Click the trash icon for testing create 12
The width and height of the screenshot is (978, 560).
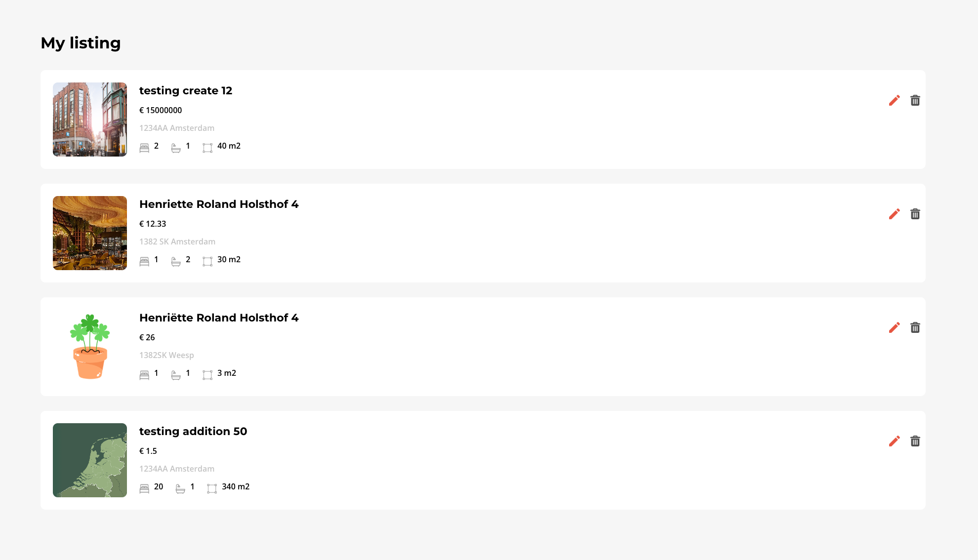pos(915,100)
